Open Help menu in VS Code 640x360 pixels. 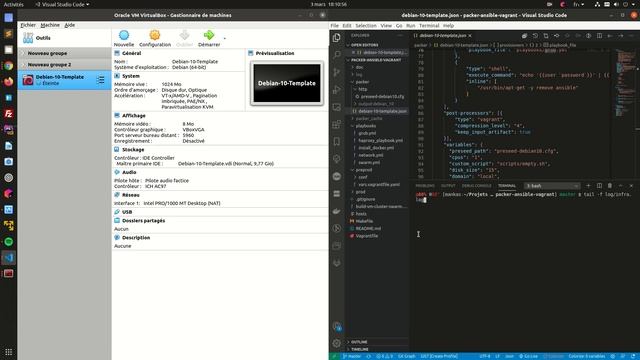pyautogui.click(x=448, y=25)
